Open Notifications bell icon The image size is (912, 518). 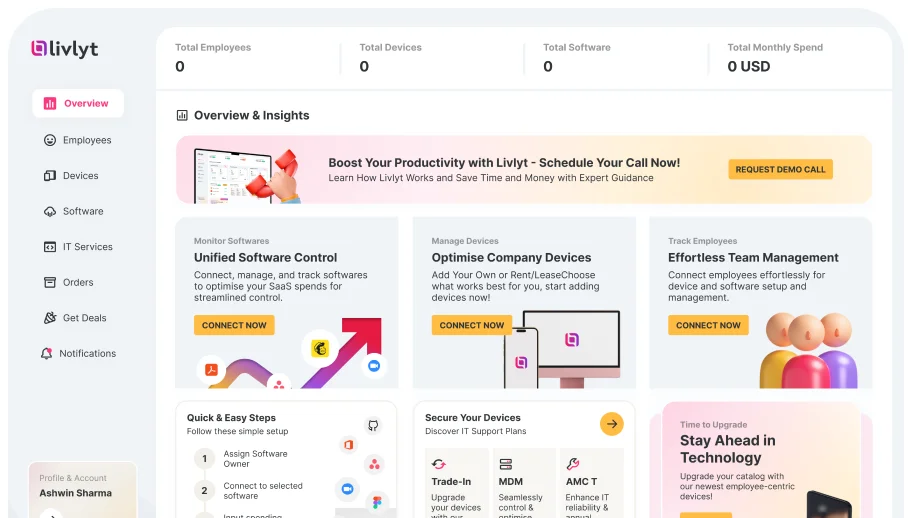47,353
